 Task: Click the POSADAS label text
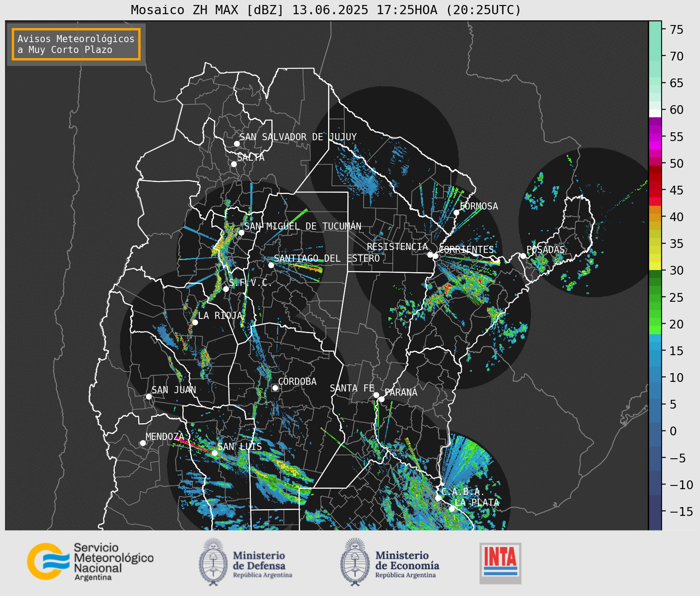click(x=546, y=250)
